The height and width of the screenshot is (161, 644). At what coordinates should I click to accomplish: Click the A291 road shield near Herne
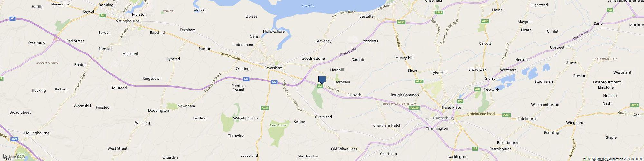tap(485, 21)
